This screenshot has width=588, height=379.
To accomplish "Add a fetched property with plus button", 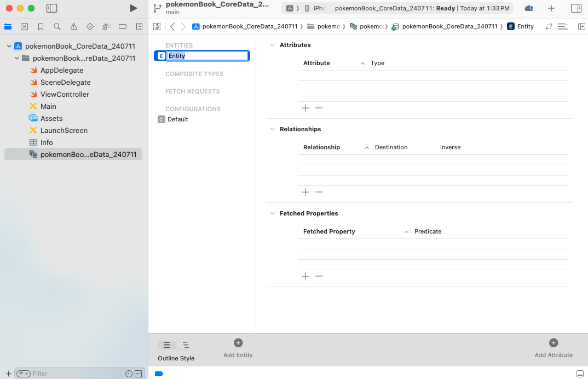I will [305, 276].
